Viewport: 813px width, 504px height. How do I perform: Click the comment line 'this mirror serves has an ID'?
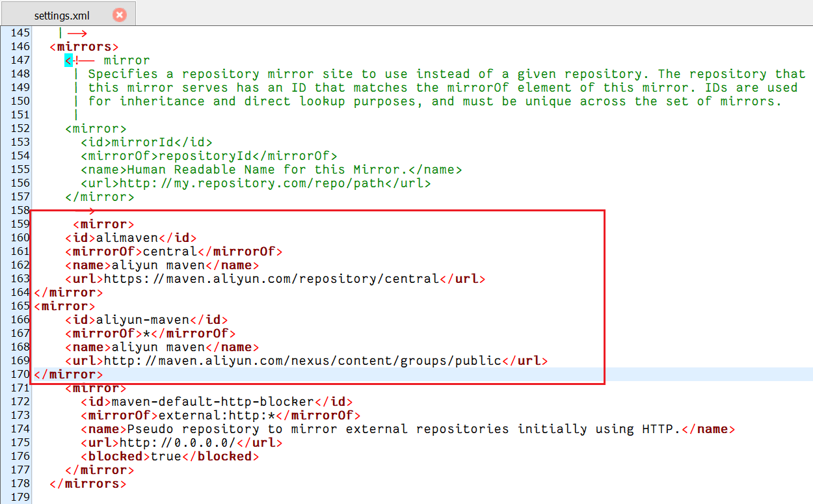click(x=442, y=87)
